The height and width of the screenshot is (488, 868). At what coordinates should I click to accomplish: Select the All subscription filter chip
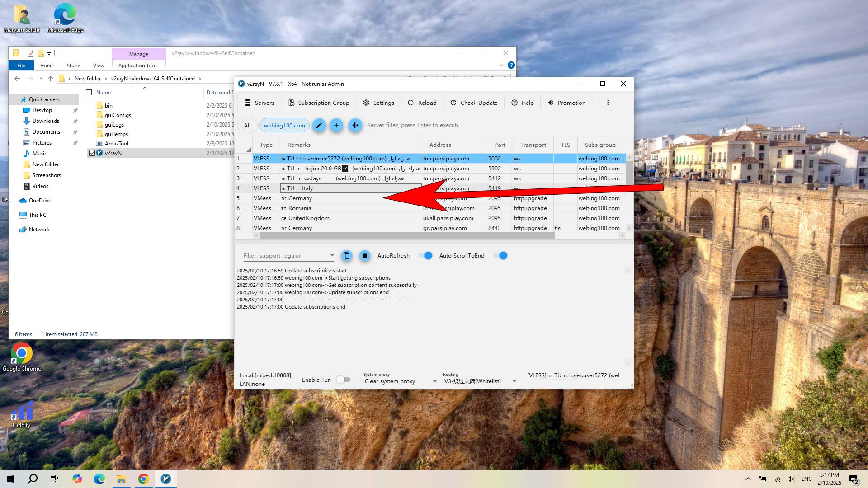247,125
